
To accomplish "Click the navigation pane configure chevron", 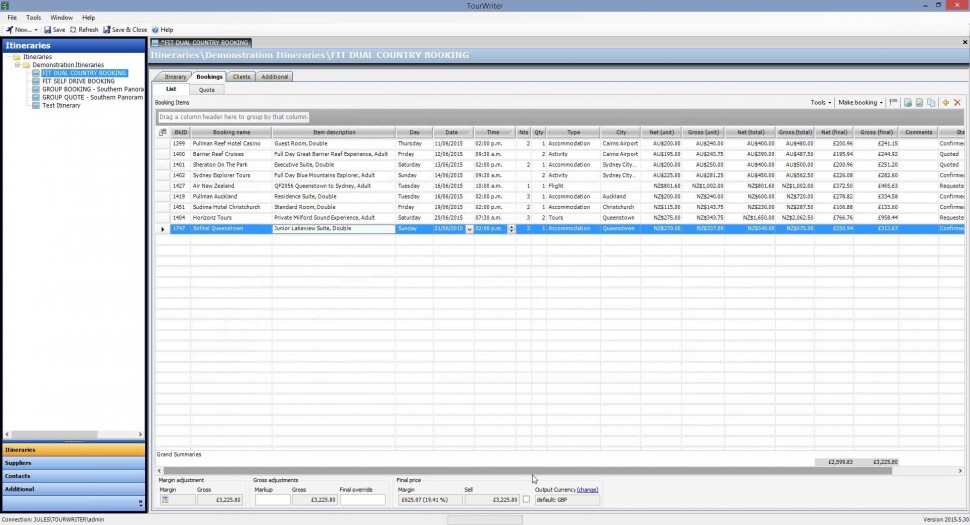I will [140, 503].
